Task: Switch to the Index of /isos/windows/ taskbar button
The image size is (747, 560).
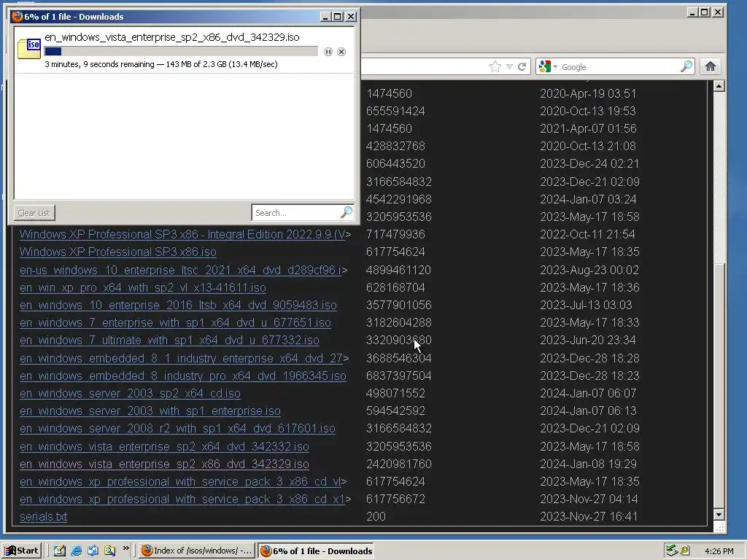Action: [197, 551]
